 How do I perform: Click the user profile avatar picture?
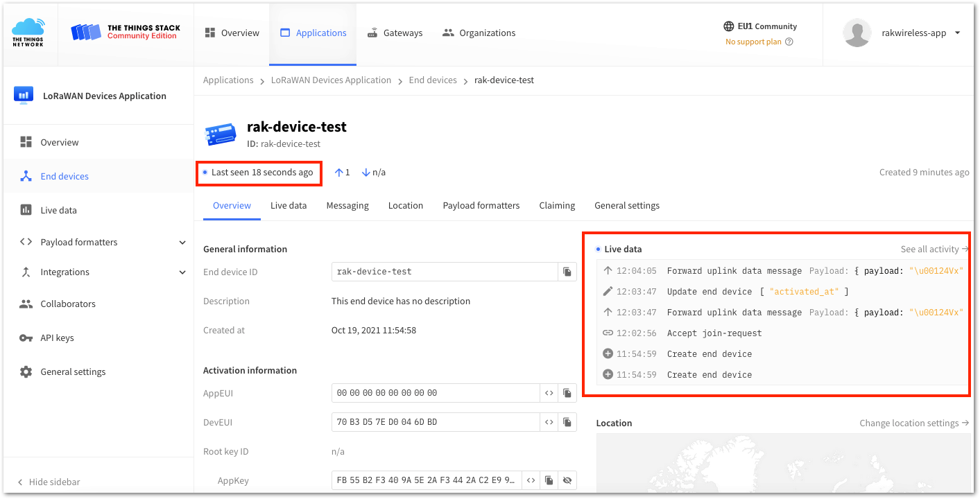[x=857, y=33]
